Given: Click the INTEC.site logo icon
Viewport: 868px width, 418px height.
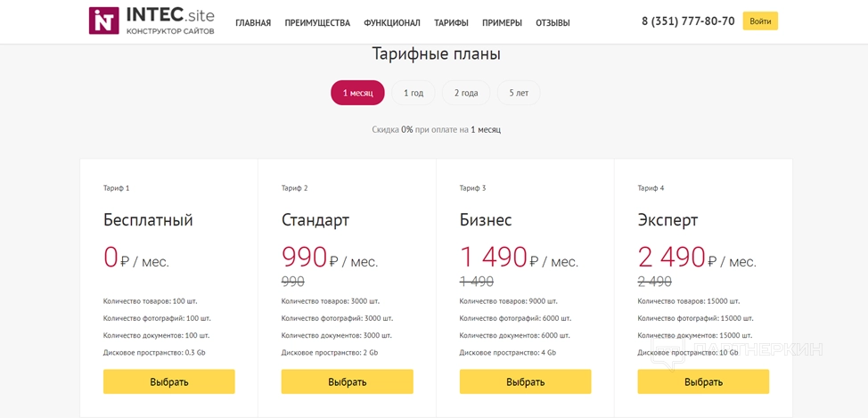Looking at the screenshot, I should pyautogui.click(x=103, y=20).
